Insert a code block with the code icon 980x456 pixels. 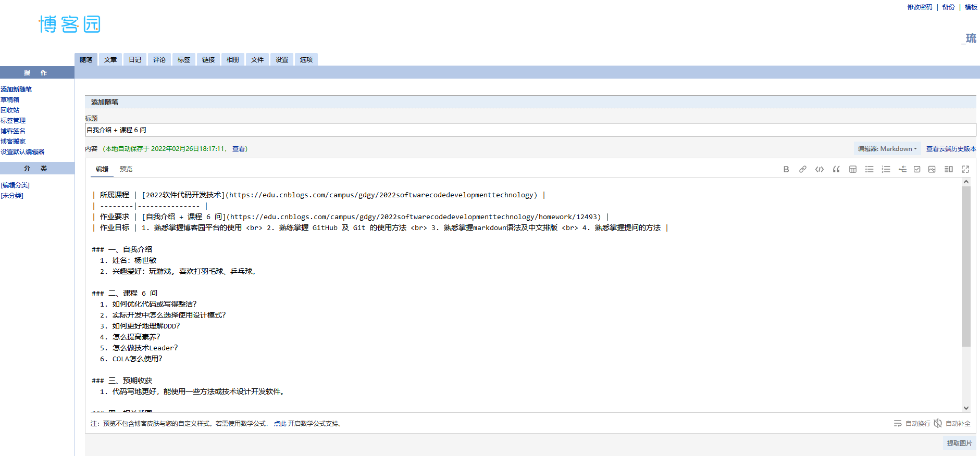(x=820, y=169)
